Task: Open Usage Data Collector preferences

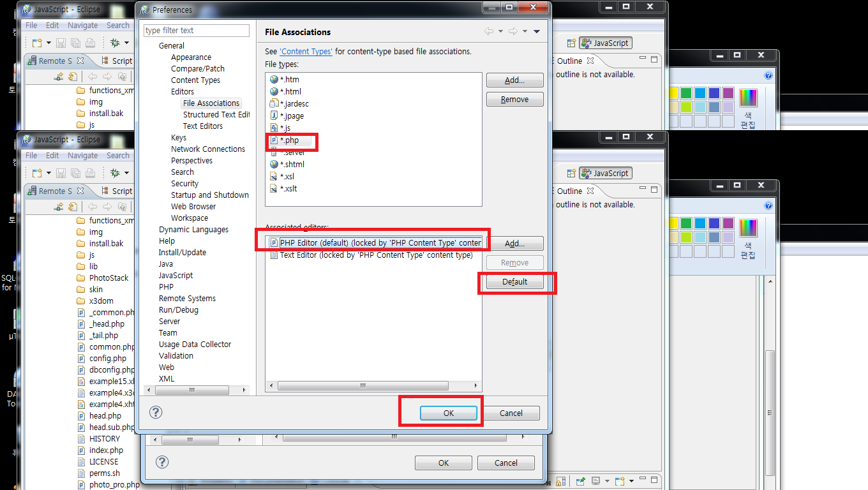Action: [195, 345]
